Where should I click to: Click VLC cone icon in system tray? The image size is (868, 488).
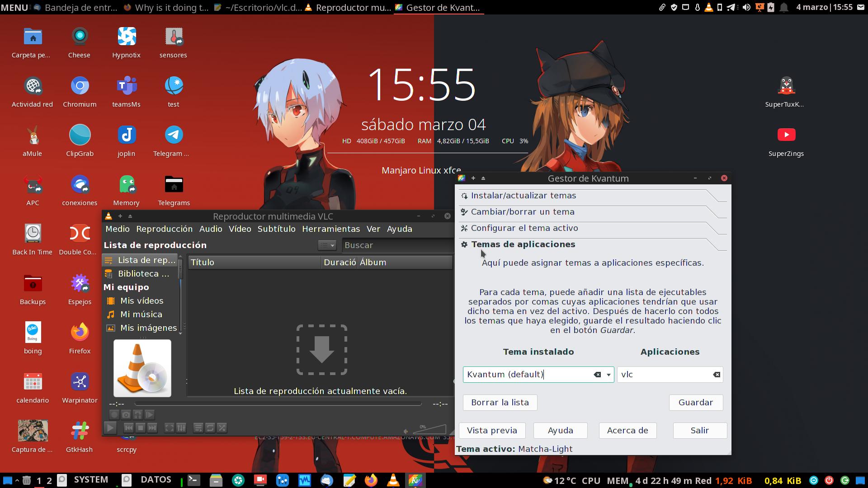(708, 7)
